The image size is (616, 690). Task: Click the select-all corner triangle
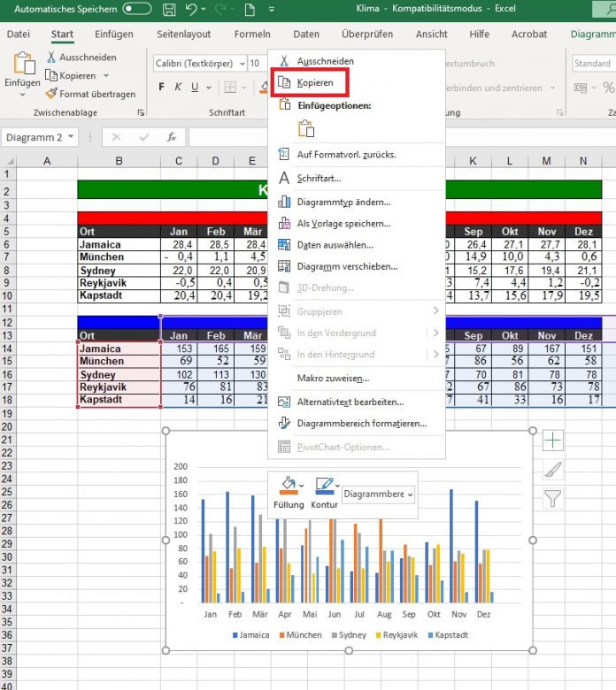point(9,161)
